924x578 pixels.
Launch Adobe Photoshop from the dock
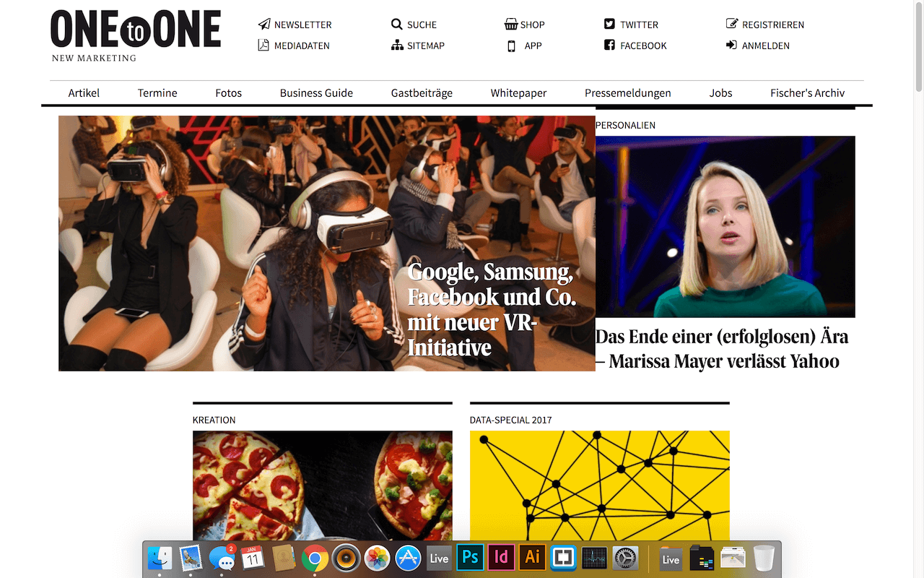point(470,558)
